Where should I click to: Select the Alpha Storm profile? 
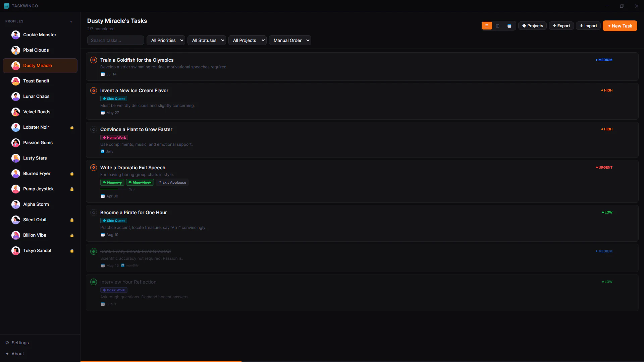(40, 204)
